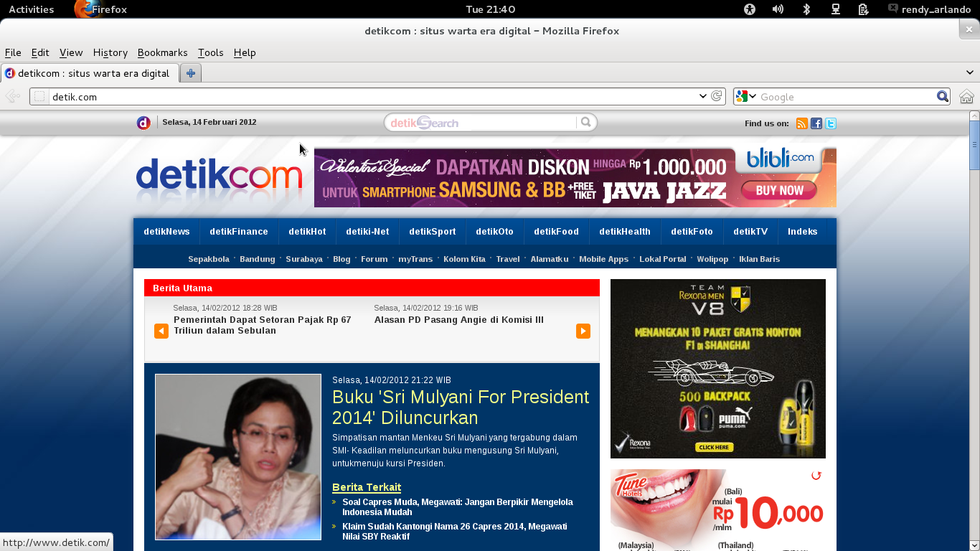Viewport: 980px width, 551px height.
Task: Open the View menu
Action: (71, 52)
